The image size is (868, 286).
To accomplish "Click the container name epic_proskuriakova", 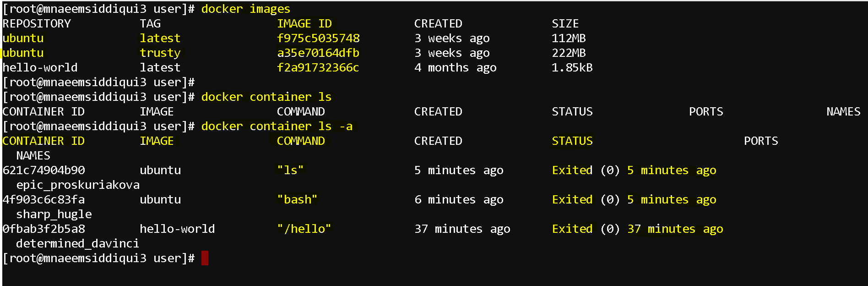I will pyautogui.click(x=78, y=185).
